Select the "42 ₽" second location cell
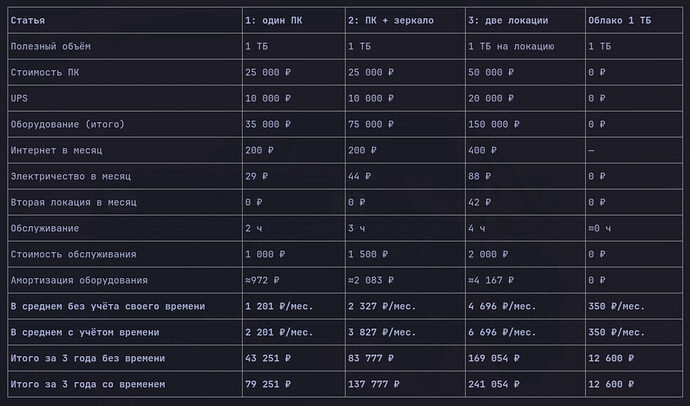Image resolution: width=690 pixels, height=406 pixels. [x=525, y=202]
